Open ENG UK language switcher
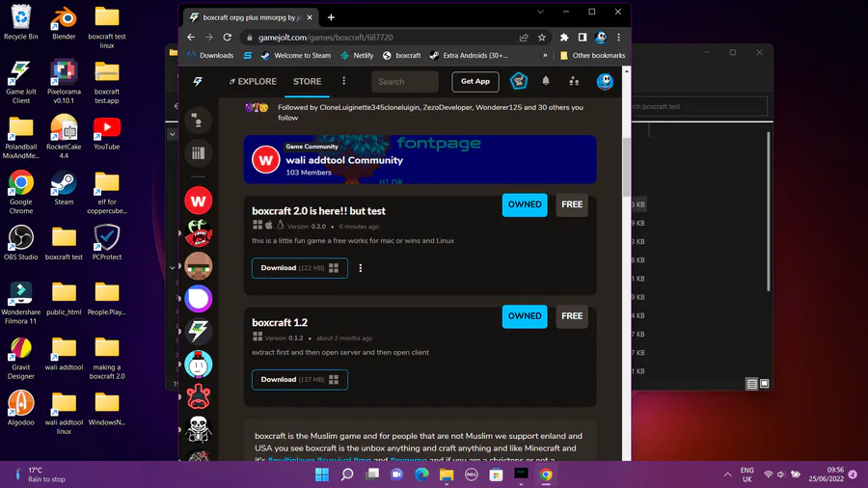 746,474
